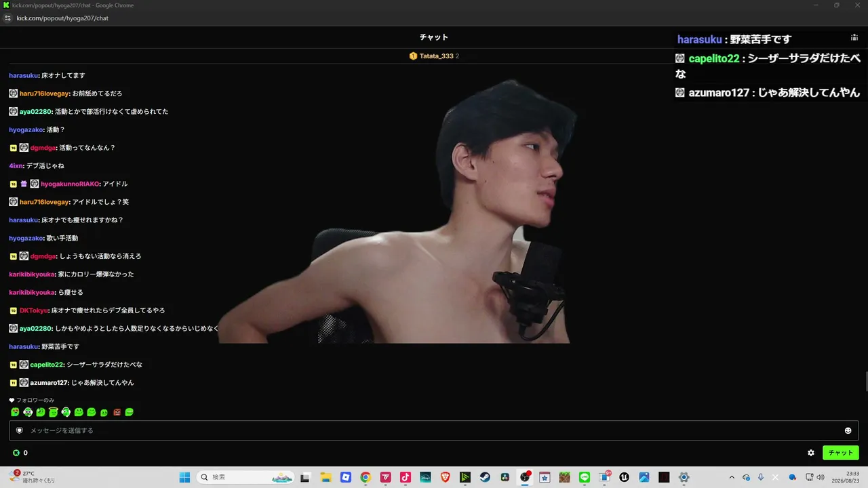Click message text シーザーサラダだけたべな in chat list
The height and width of the screenshot is (488, 868).
tap(104, 365)
